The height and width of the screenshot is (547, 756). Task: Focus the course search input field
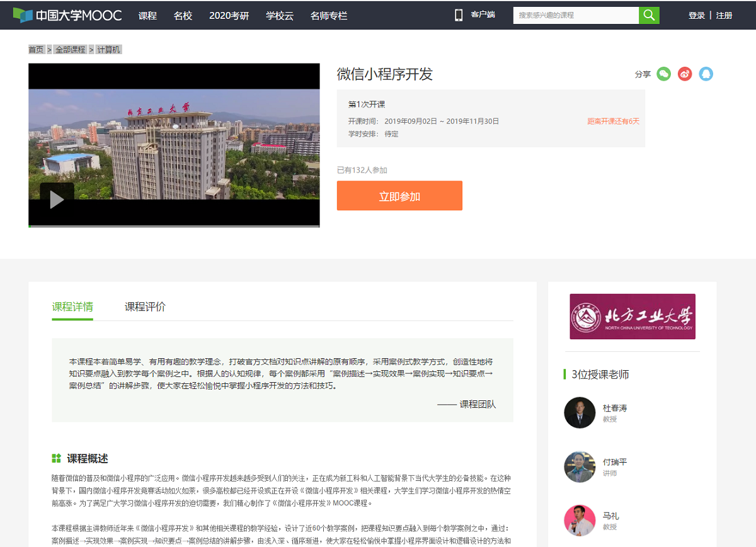click(x=575, y=15)
